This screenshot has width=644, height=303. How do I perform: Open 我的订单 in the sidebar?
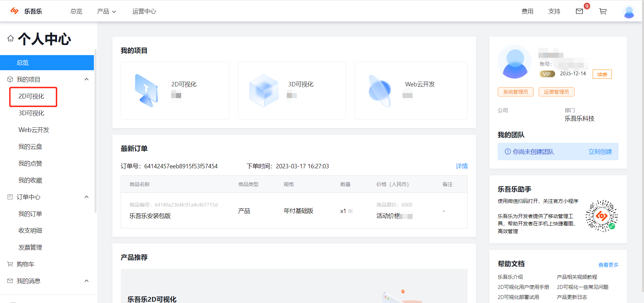tap(30, 214)
